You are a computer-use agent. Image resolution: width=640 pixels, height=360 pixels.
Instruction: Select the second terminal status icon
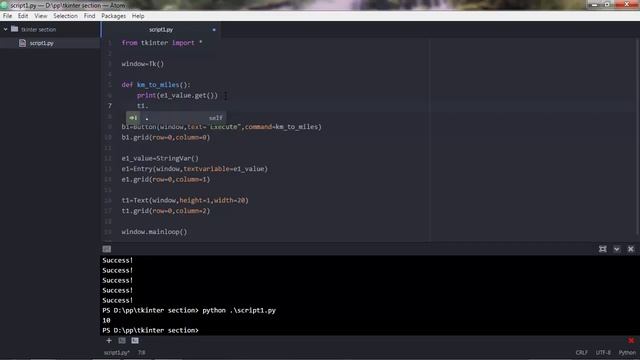coord(135,340)
